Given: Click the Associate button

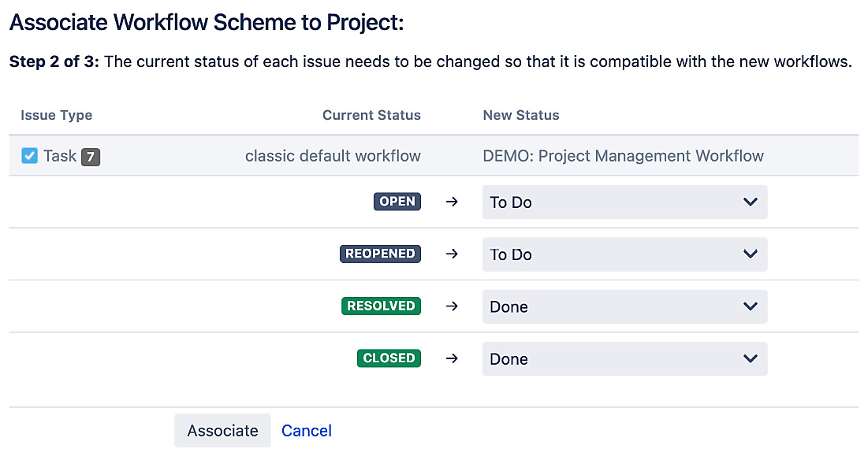Looking at the screenshot, I should click(x=222, y=430).
